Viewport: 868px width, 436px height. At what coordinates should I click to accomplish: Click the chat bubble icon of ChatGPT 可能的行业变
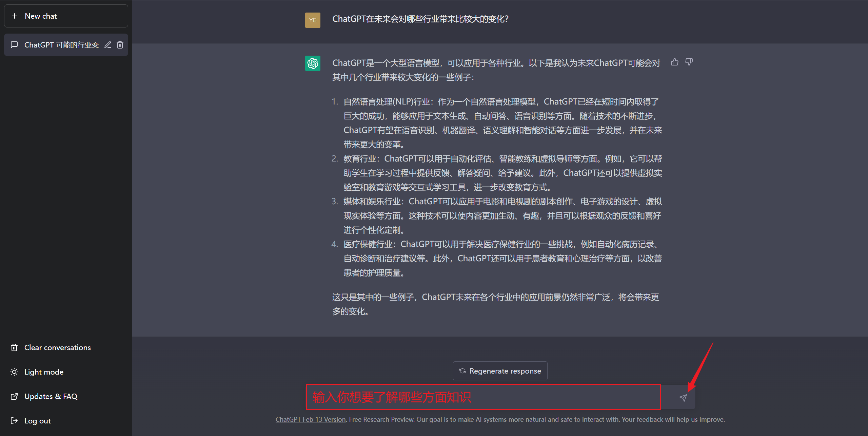click(14, 45)
